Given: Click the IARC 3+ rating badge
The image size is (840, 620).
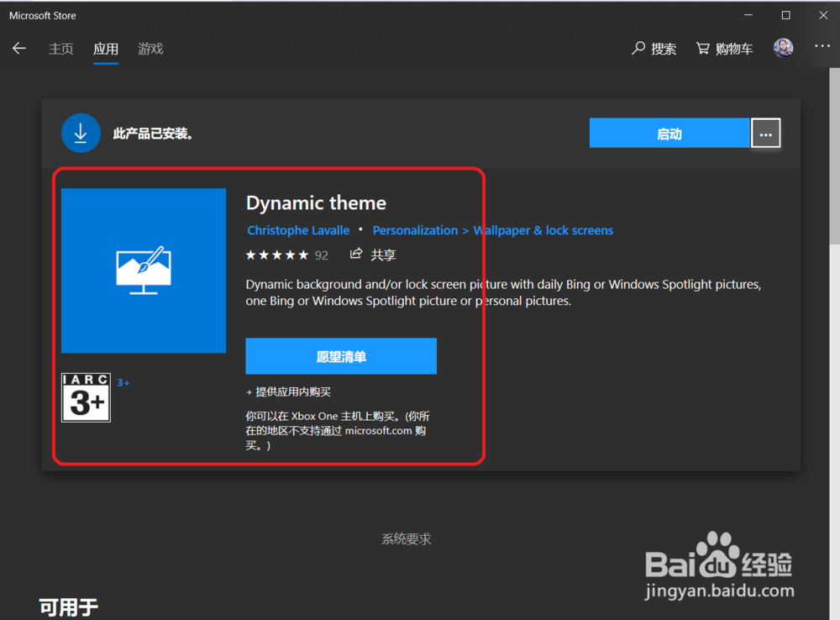Looking at the screenshot, I should (85, 397).
